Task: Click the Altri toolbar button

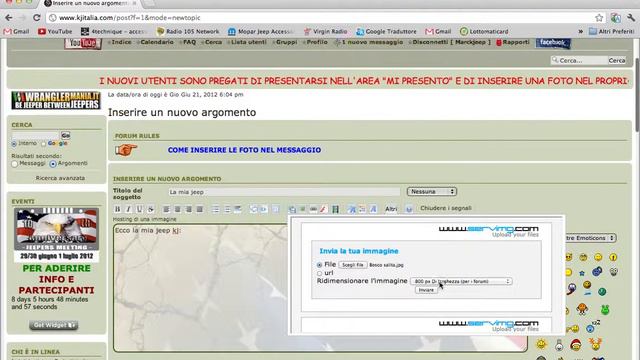Action: (391, 209)
